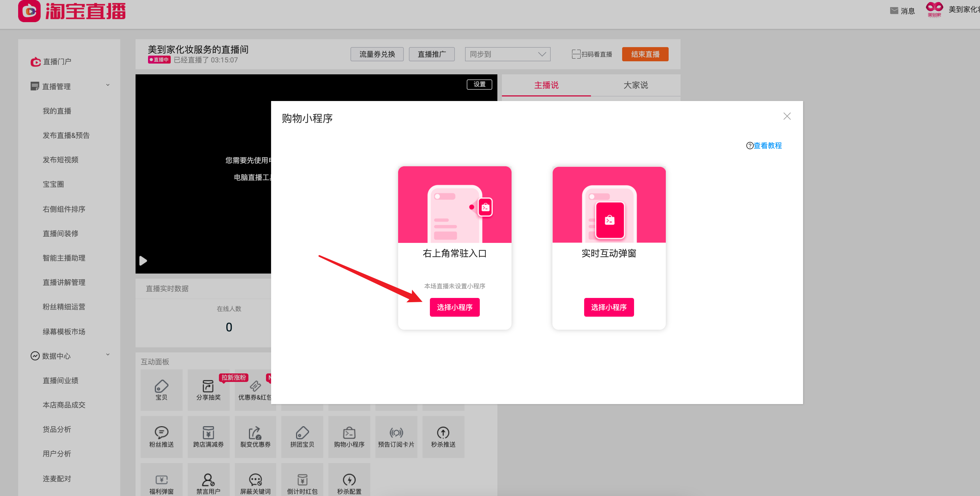This screenshot has height=496, width=980.
Task: Close the 购物小程序 dialog
Action: coord(787,116)
